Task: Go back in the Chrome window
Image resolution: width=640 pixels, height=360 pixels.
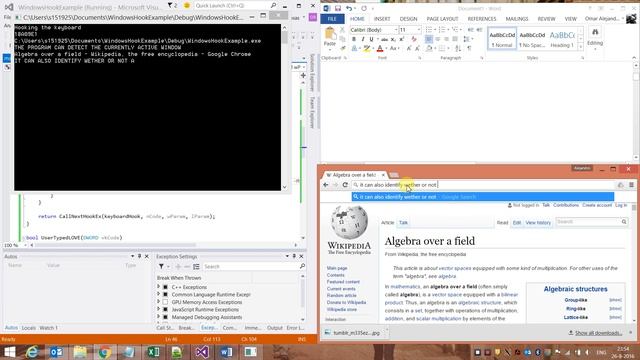Action: pyautogui.click(x=326, y=185)
